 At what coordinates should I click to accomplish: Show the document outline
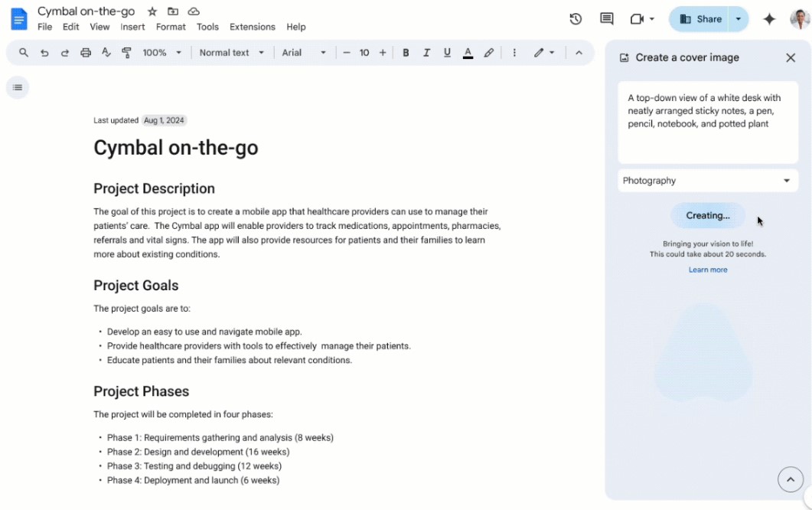pyautogui.click(x=18, y=87)
